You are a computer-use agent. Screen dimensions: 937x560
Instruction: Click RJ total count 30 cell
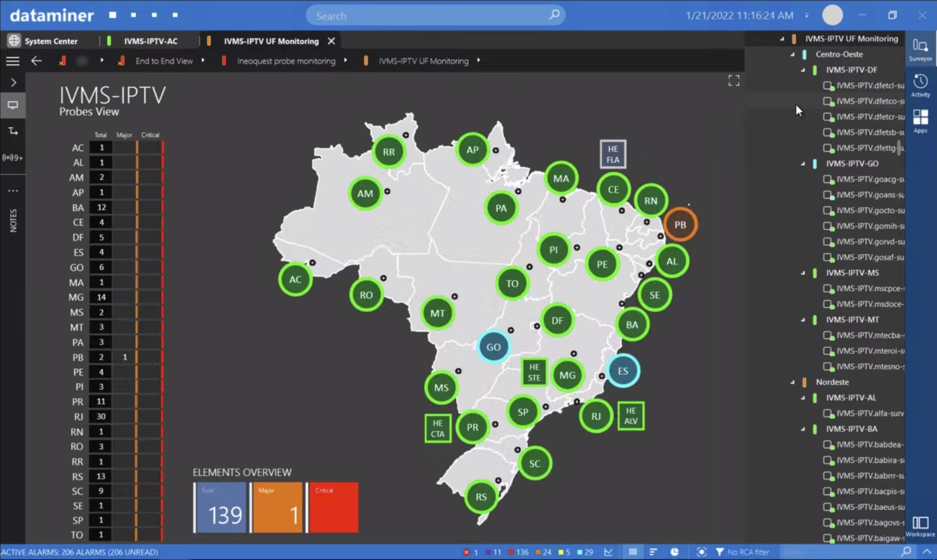click(x=101, y=416)
